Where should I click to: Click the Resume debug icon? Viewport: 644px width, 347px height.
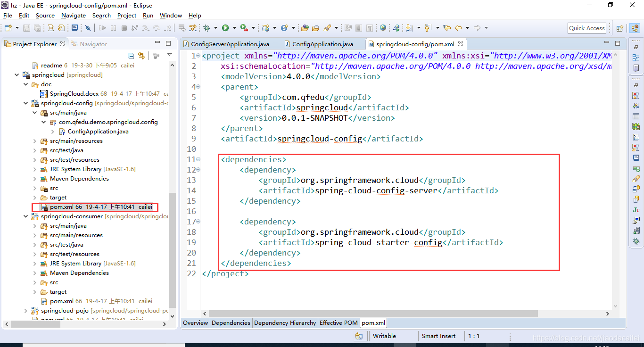[102, 28]
